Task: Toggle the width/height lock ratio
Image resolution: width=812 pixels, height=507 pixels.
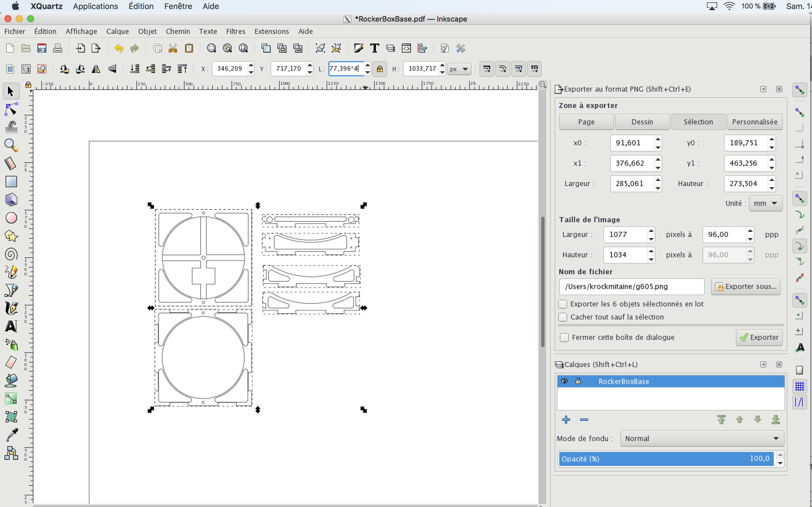Action: coord(380,69)
